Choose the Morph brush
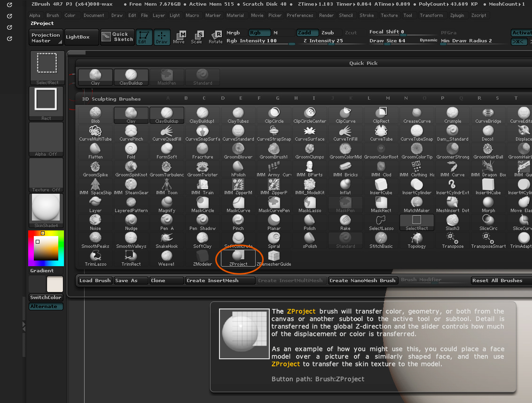Image resolution: width=532 pixels, height=403 pixels. tap(488, 205)
